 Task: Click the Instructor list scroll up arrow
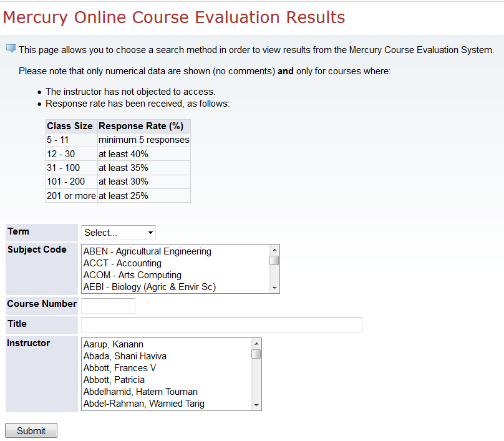tap(256, 344)
